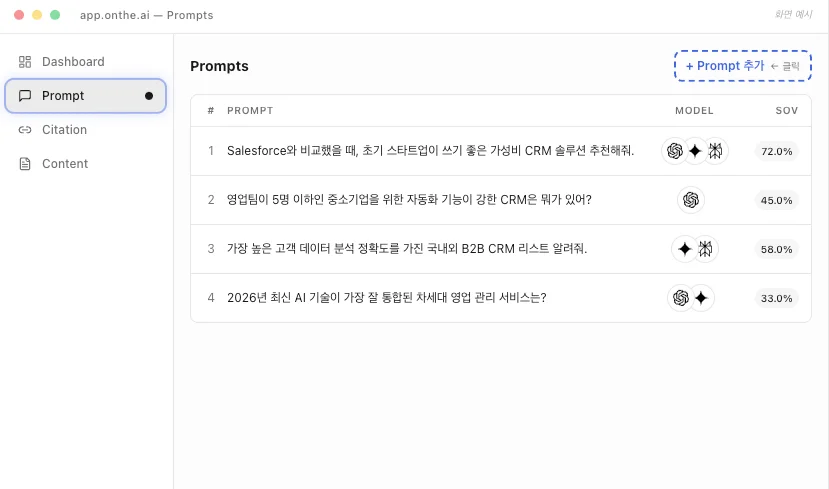
Task: Click the 45.0% SOV badge
Action: 776,200
